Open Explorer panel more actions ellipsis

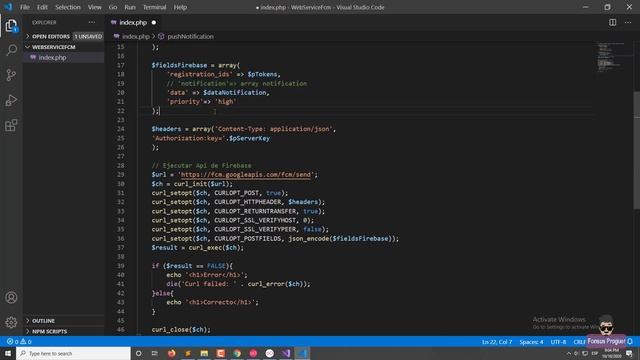[92, 22]
